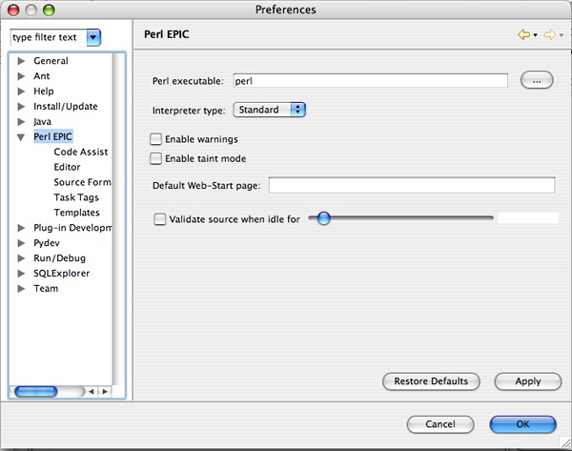Image resolution: width=572 pixels, height=451 pixels.
Task: Click the idle validation slider handle
Action: tap(324, 218)
